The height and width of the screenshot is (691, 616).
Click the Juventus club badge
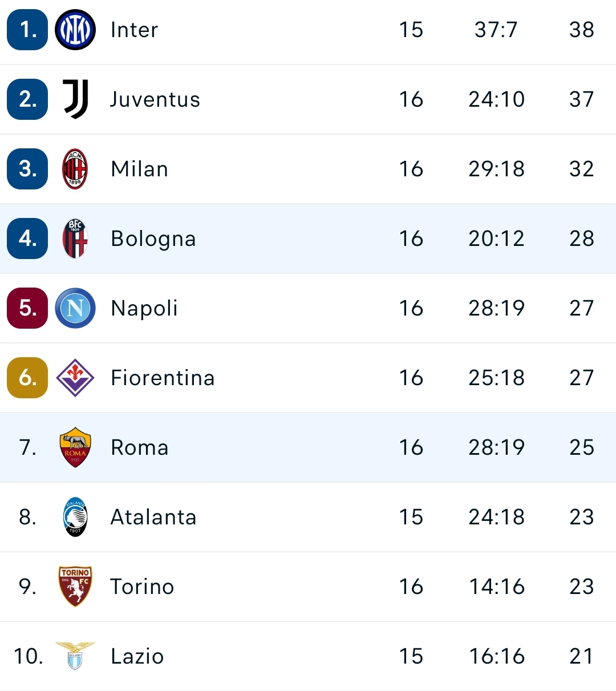75,99
